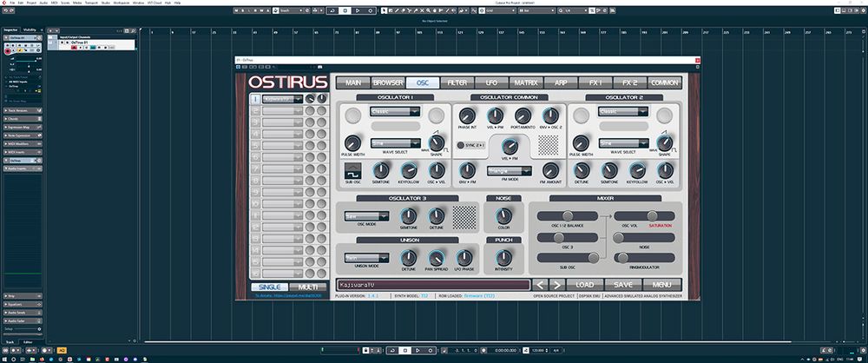Open Oscillator 2 Wave Select dropdown

pyautogui.click(x=622, y=143)
